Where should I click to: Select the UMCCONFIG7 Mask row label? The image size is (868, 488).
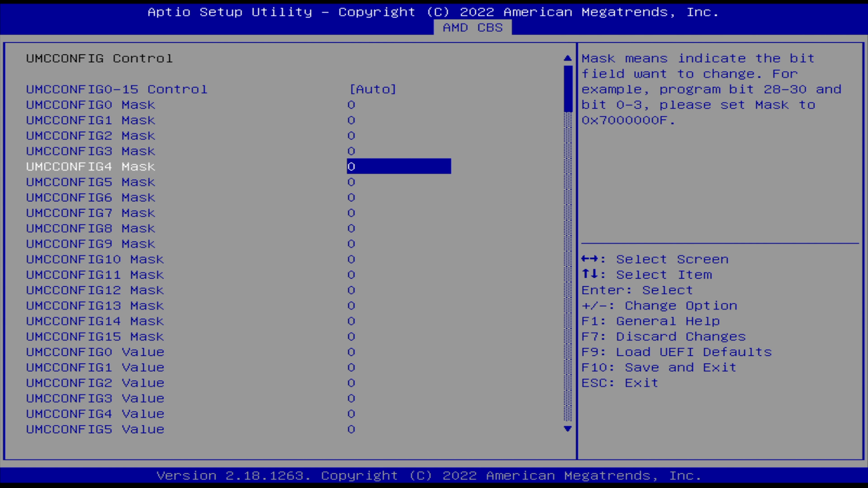(x=91, y=213)
